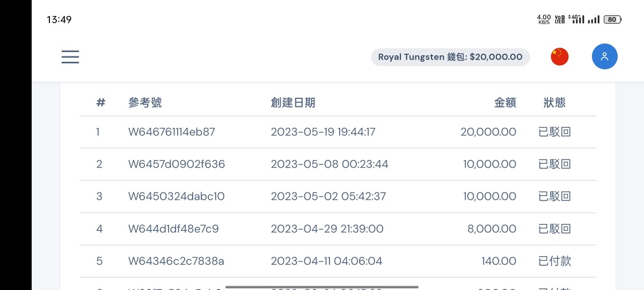Viewport: 644px width, 290px height.
Task: Sort by 參考號 column header
Action: tap(145, 103)
